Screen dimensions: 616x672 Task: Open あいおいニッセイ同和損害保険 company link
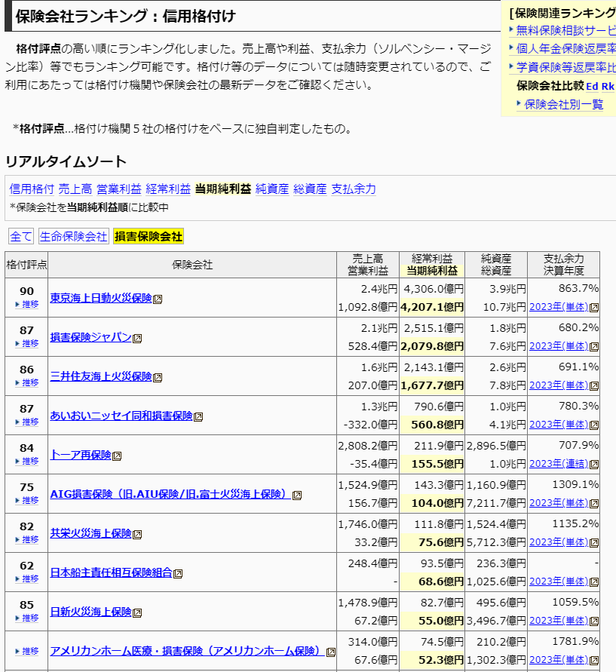[x=121, y=416]
